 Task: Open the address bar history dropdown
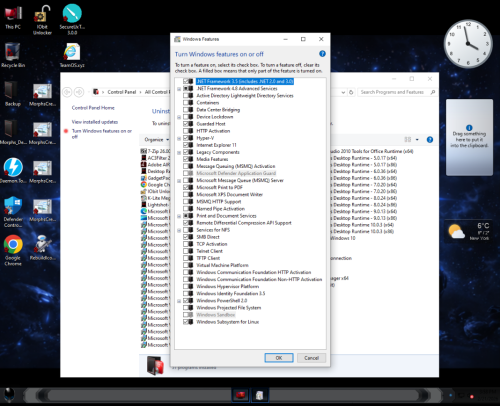point(343,92)
